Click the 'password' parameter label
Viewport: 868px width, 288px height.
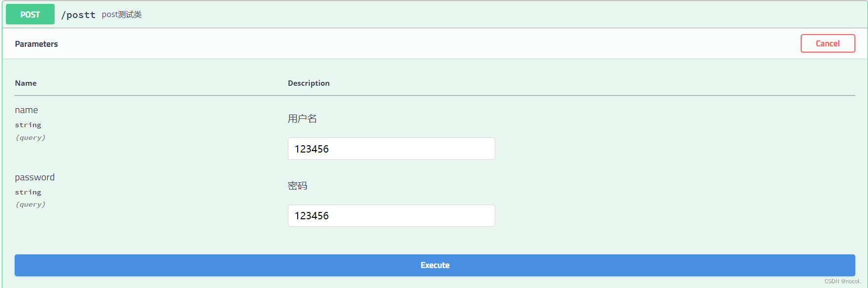pyautogui.click(x=35, y=177)
